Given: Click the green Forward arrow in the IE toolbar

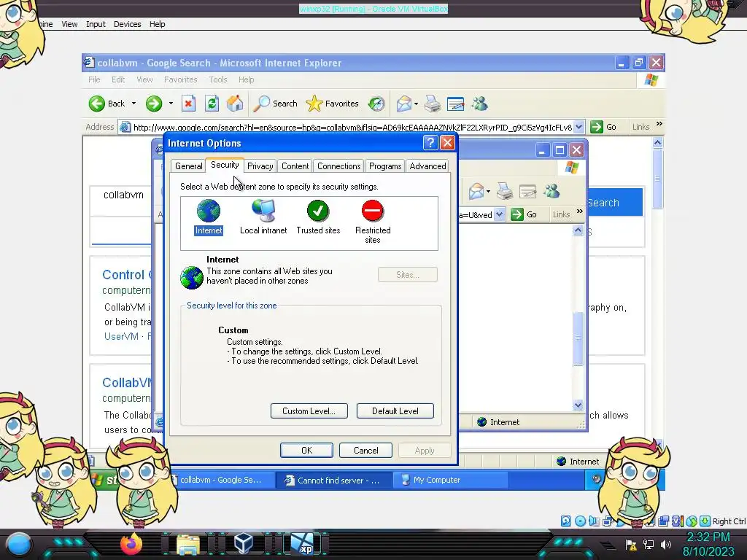Looking at the screenshot, I should click(x=154, y=104).
